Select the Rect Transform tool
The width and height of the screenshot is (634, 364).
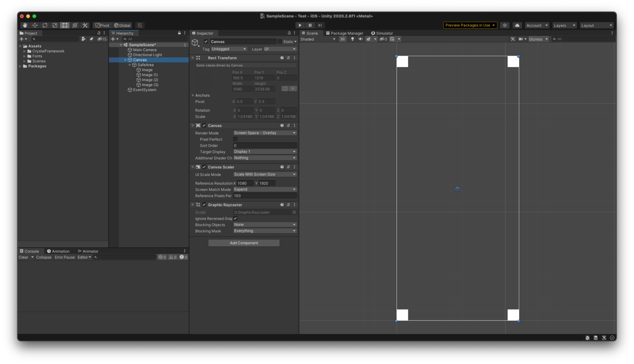(65, 25)
